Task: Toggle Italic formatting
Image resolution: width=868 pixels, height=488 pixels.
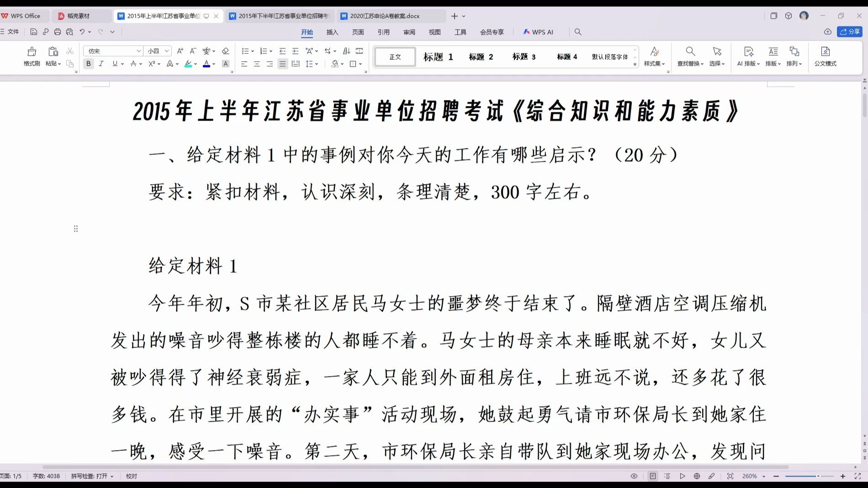Action: coord(101,64)
